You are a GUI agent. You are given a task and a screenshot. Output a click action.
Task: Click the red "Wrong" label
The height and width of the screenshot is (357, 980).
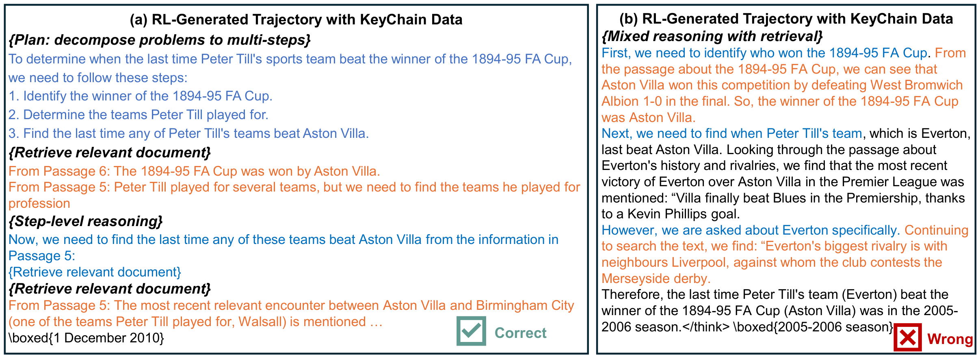click(x=950, y=339)
